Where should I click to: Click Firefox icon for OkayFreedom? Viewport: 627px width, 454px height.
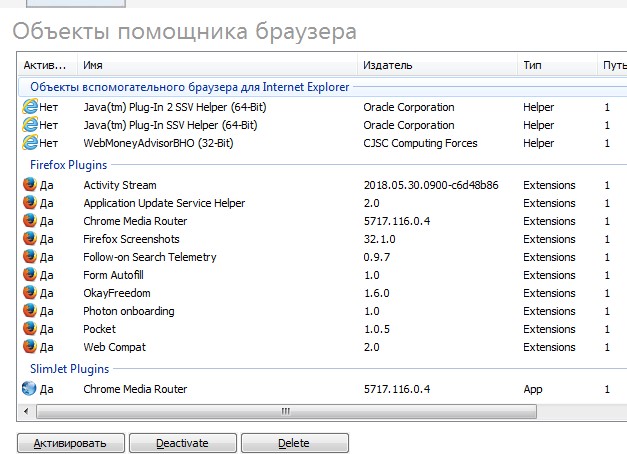[x=30, y=293]
